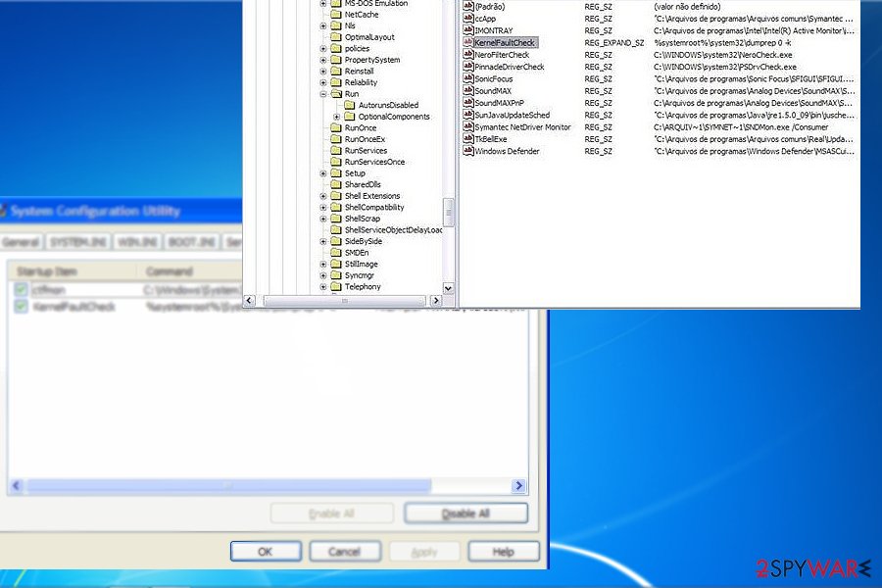Click the registry tree scroll-down arrow
Image resolution: width=882 pixels, height=588 pixels.
448,288
